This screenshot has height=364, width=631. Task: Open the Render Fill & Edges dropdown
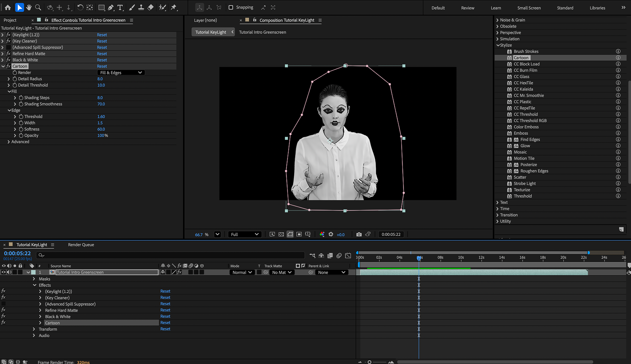[x=121, y=73]
